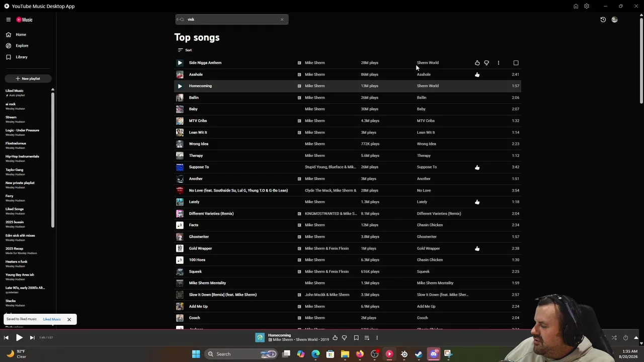The width and height of the screenshot is (644, 362).
Task: Open the Mike Sherm artist link for Asshole
Action: coord(315,74)
